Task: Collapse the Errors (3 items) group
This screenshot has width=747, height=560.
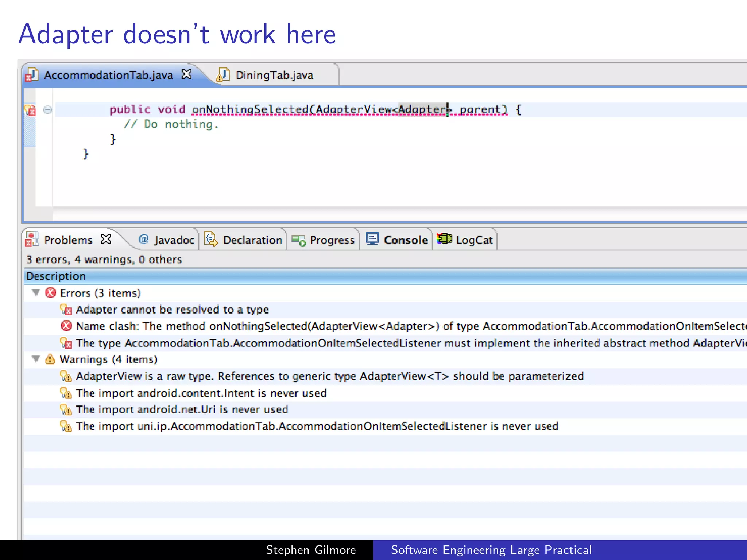Action: 36,292
